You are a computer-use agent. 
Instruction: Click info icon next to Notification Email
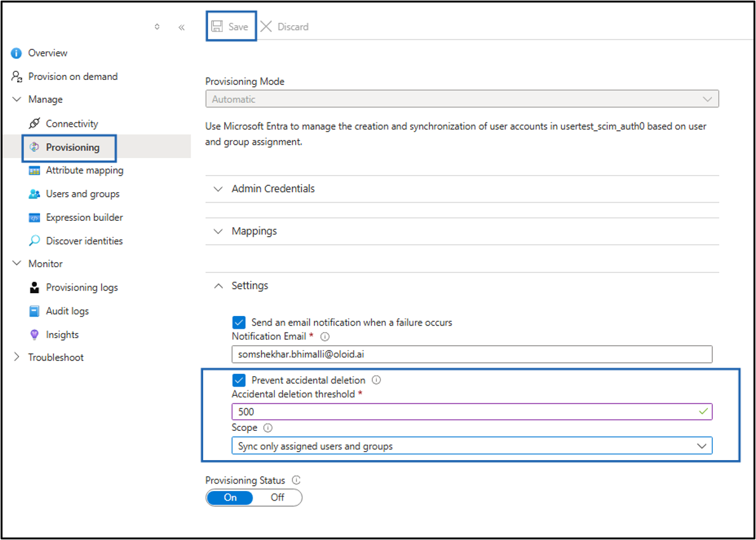[325, 336]
